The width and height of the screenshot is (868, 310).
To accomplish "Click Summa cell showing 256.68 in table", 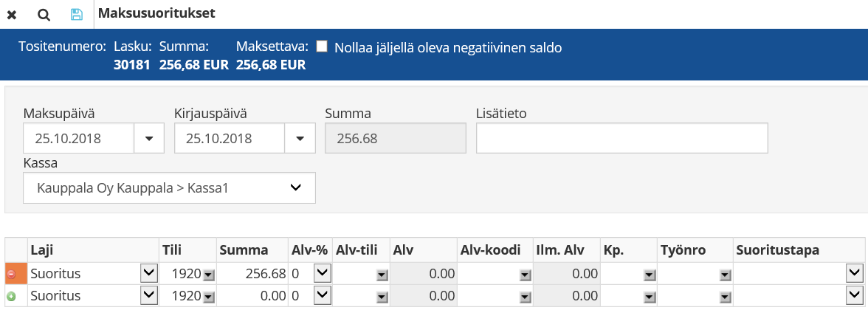I will point(252,274).
